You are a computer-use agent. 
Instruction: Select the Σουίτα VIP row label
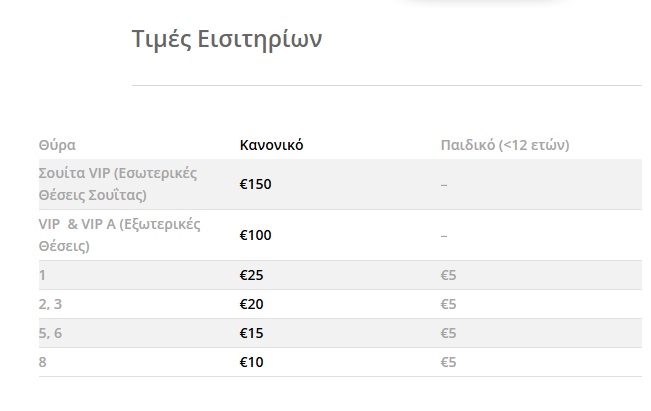(117, 184)
